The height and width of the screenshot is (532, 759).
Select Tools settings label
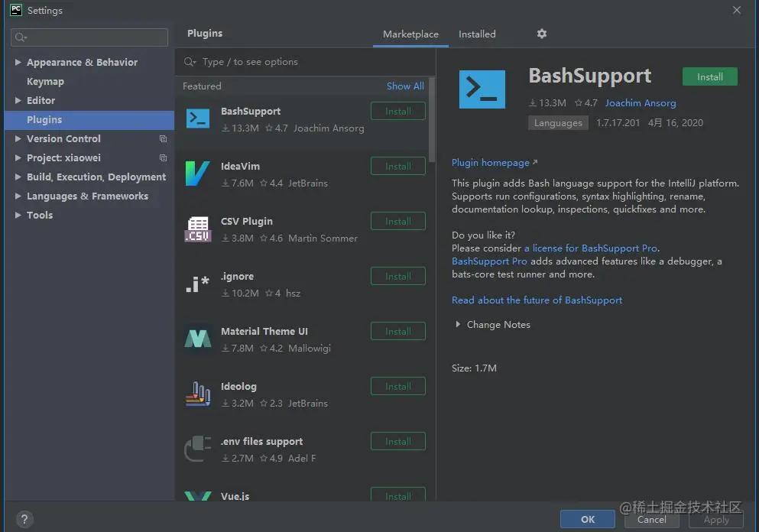pyautogui.click(x=40, y=215)
